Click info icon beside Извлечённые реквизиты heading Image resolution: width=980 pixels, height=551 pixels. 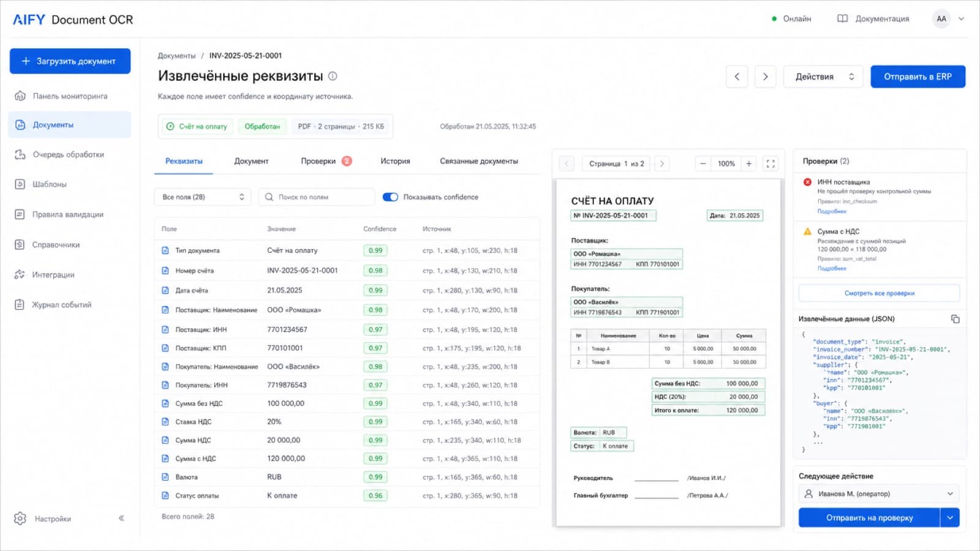coord(333,76)
